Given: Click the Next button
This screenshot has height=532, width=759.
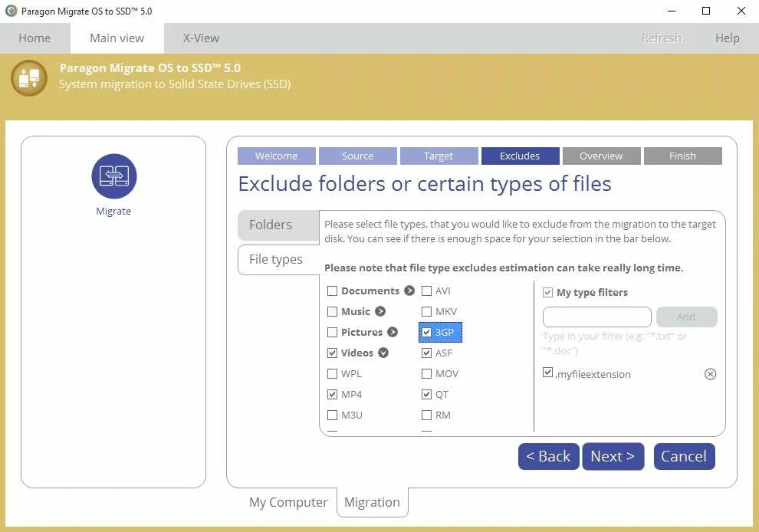Looking at the screenshot, I should coord(613,456).
